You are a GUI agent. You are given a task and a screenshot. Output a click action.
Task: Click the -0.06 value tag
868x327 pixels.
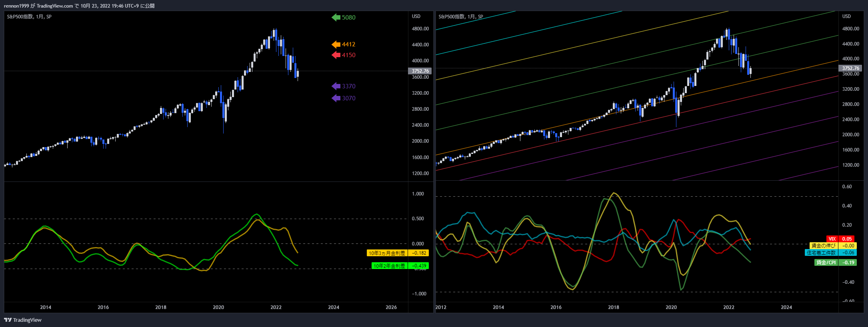(848, 253)
